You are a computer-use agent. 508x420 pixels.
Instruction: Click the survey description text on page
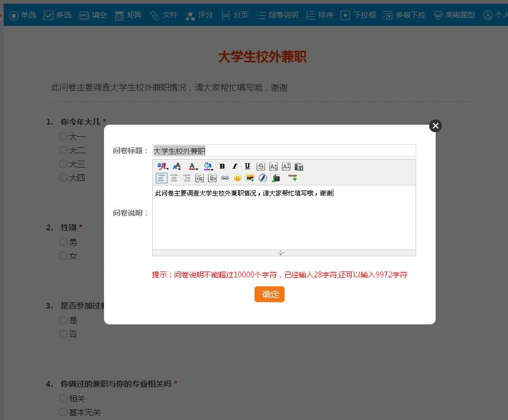coord(170,88)
